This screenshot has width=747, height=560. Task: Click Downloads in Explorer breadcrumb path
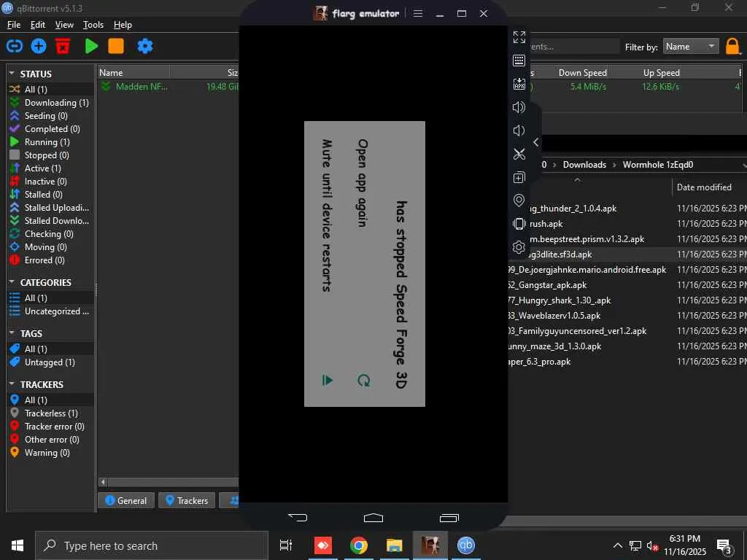(584, 165)
